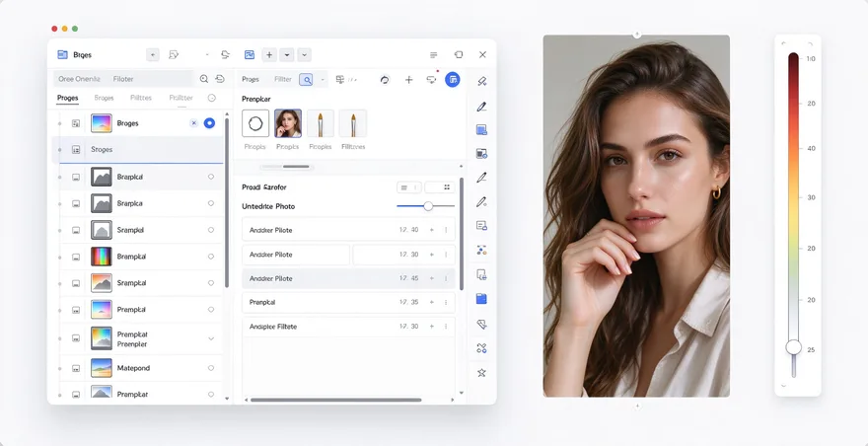Click the plus handle above the portrait photo

(x=636, y=35)
